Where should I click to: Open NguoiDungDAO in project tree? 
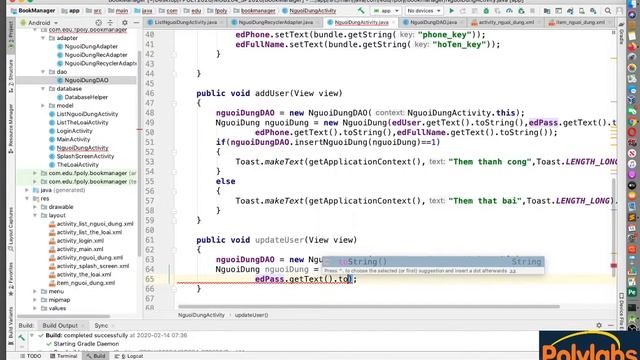point(86,80)
